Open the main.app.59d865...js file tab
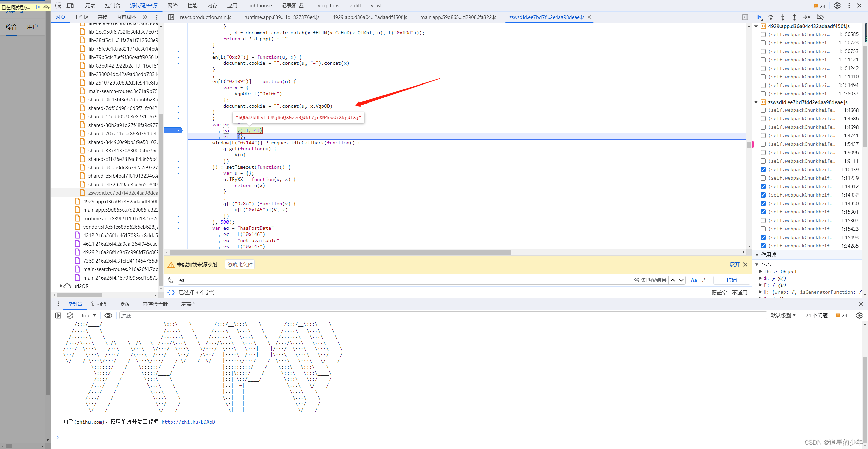The width and height of the screenshot is (868, 449). 458,17
